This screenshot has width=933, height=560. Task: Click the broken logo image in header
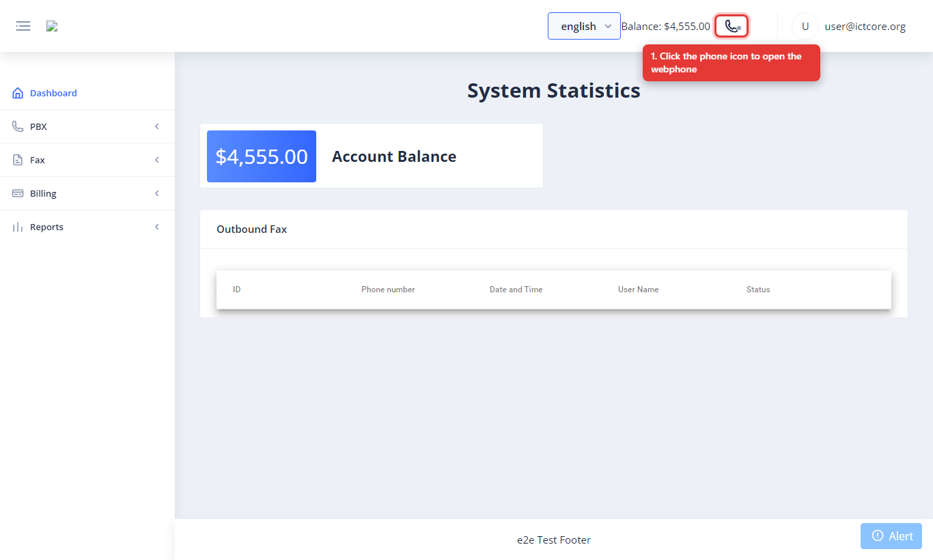[52, 26]
